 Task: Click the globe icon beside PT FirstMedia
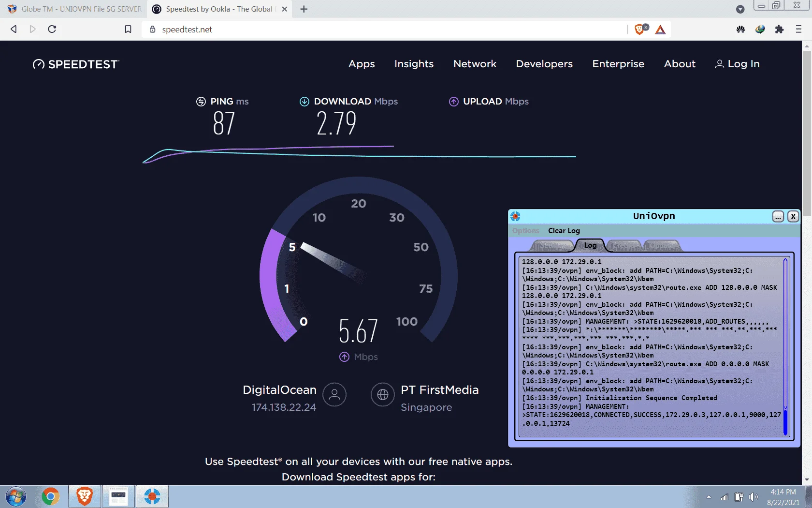click(x=383, y=395)
